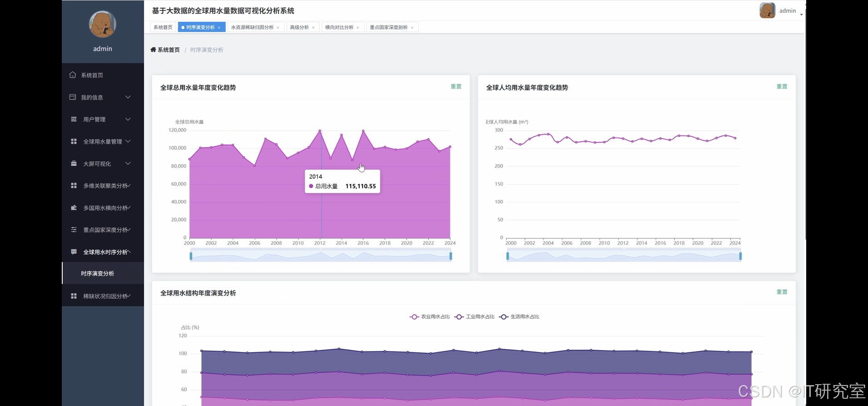This screenshot has width=868, height=406.
Task: Click the 大屏可视化 briefcase icon
Action: 74,163
